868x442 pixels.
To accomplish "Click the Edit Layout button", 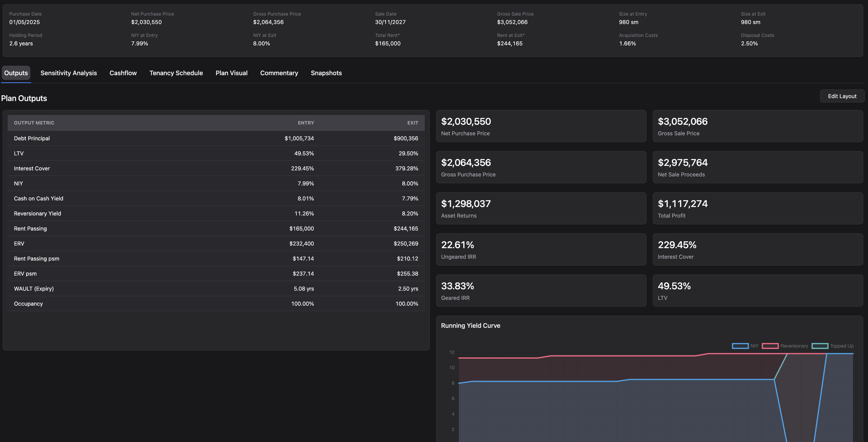I will (x=842, y=96).
